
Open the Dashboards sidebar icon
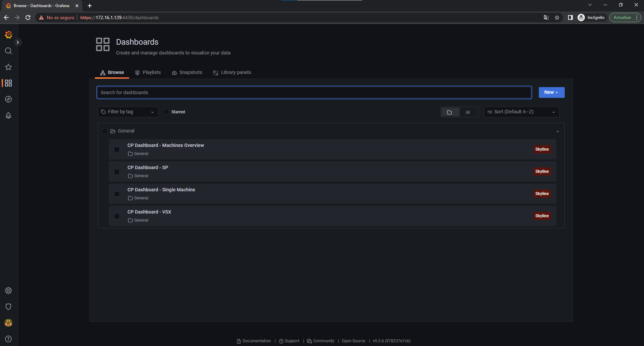click(8, 83)
